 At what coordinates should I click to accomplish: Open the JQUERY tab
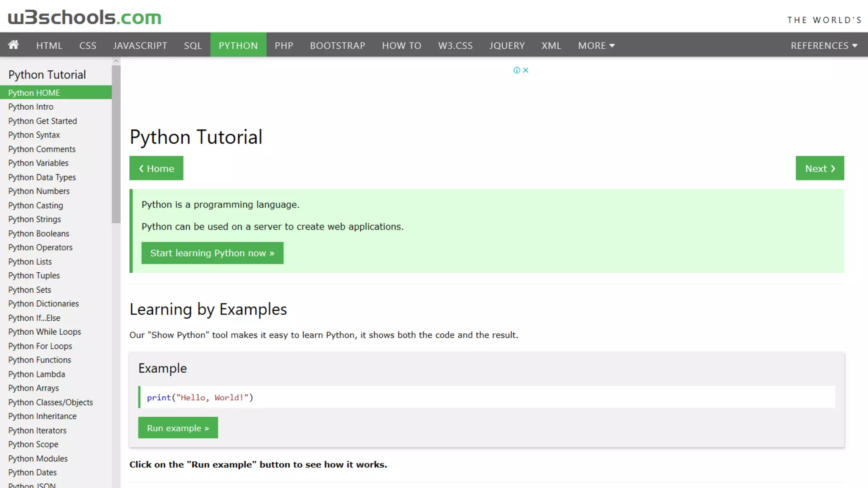pos(507,45)
